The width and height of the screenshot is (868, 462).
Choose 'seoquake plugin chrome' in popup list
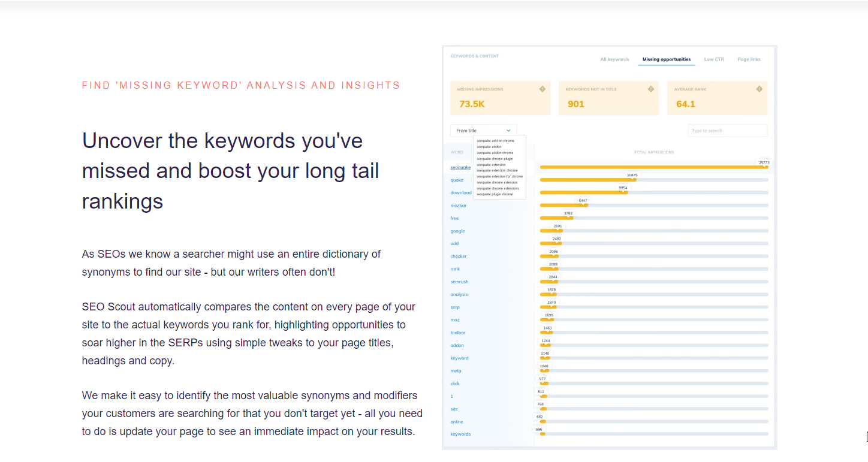(495, 194)
